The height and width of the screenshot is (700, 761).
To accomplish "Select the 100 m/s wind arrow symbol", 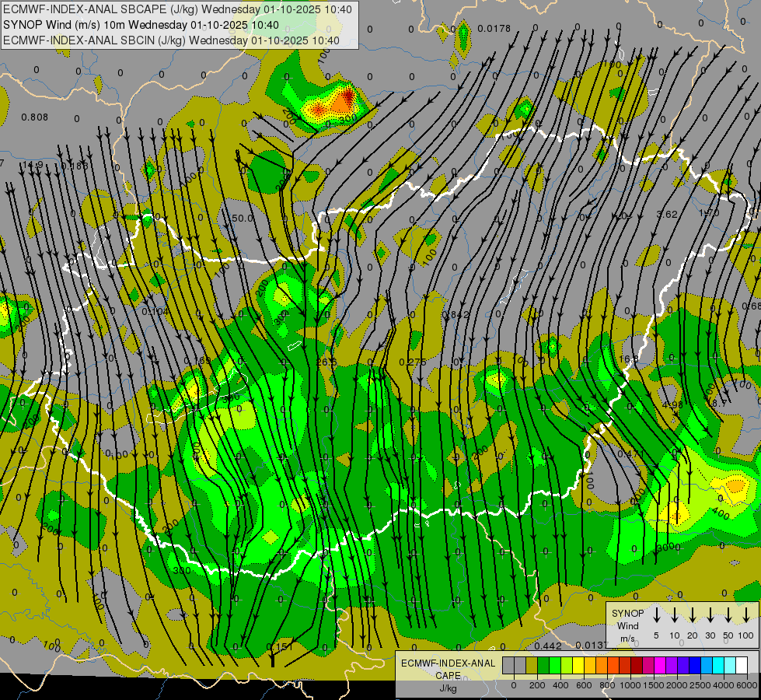I will click(x=746, y=615).
